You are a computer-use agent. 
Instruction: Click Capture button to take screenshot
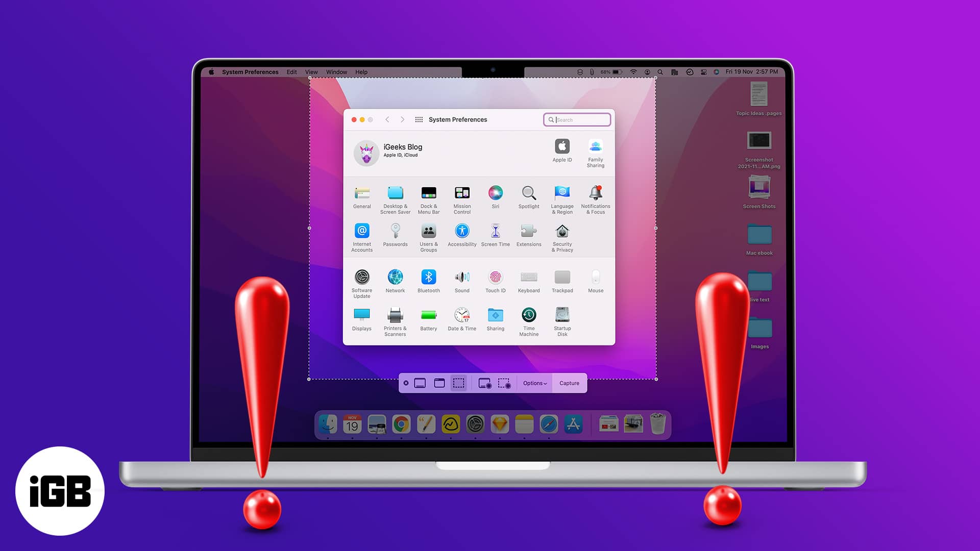click(569, 383)
